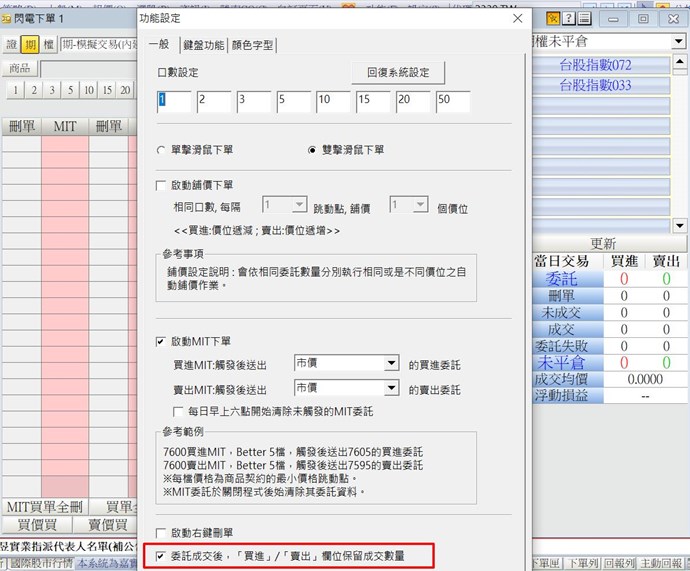Viewport: 690px width, 571px height.
Task: Select the 期 futures mode button
Action: [x=30, y=45]
